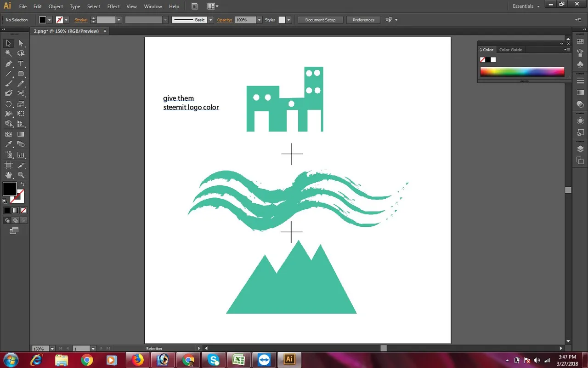
Task: Open the Layers panel icon in dock
Action: click(580, 149)
